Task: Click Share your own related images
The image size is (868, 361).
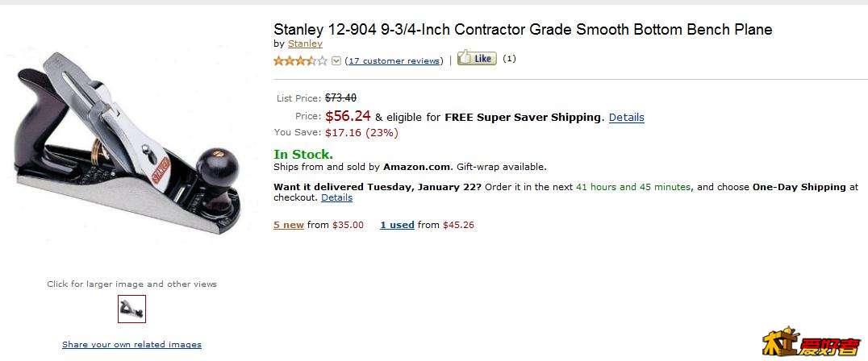Action: pyautogui.click(x=131, y=344)
